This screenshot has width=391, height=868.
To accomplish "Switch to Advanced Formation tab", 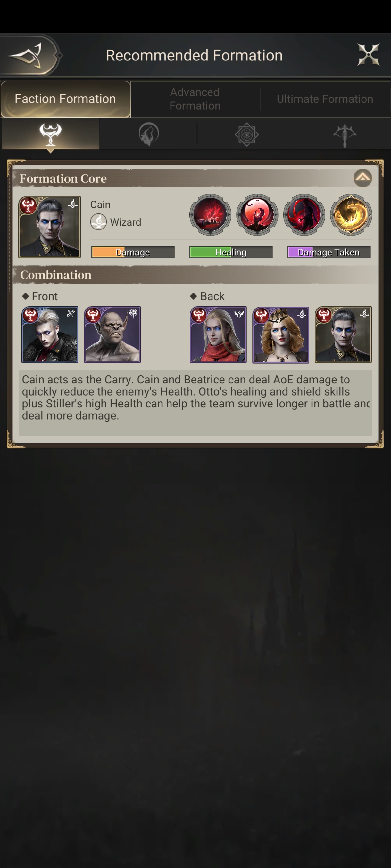I will (x=195, y=99).
